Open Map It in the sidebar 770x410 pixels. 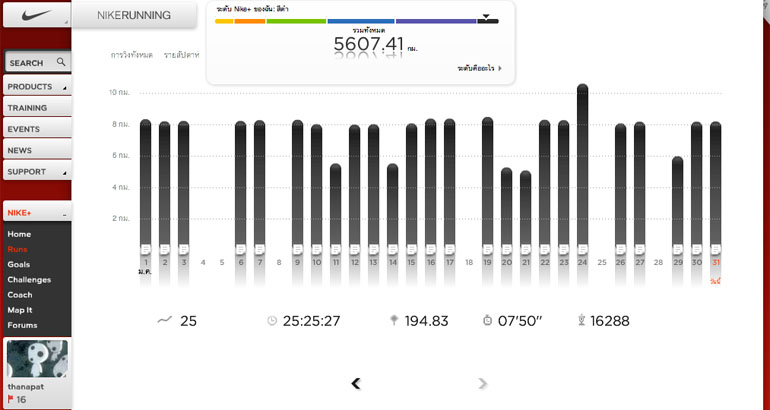21,310
